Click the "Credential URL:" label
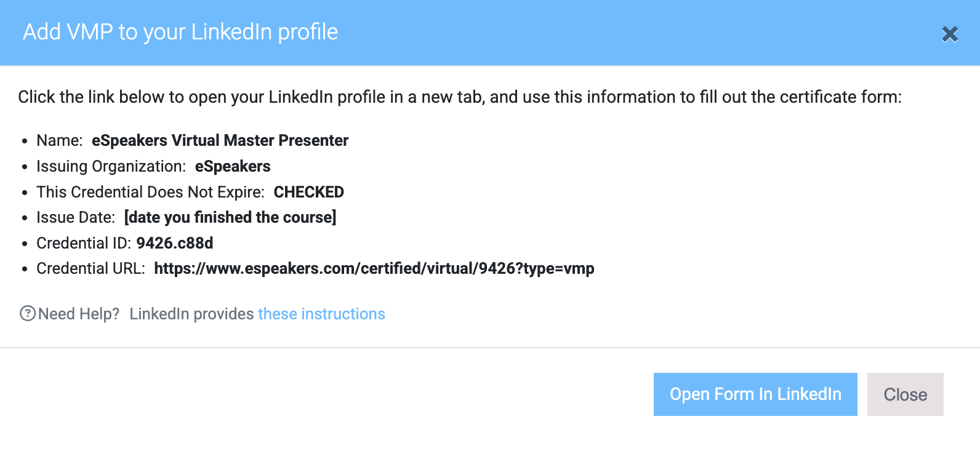The height and width of the screenshot is (459, 980). tap(90, 269)
